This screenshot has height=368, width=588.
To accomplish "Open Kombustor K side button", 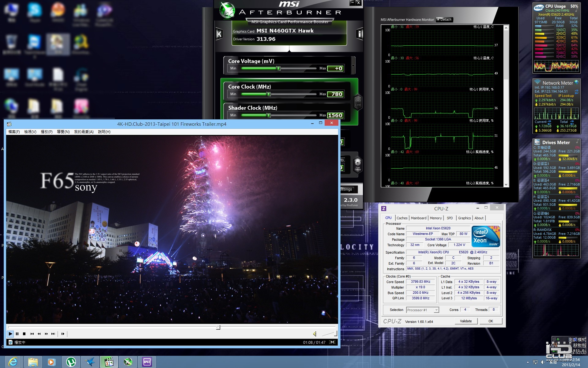I will (219, 34).
